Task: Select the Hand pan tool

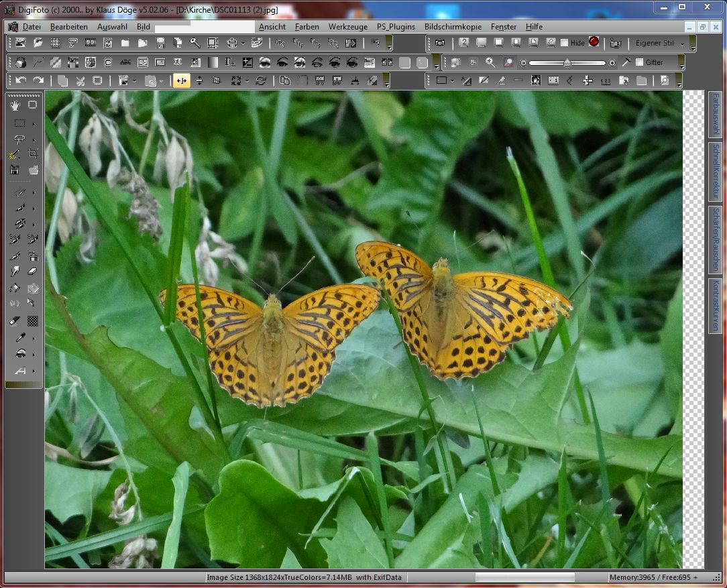Action: pos(15,105)
